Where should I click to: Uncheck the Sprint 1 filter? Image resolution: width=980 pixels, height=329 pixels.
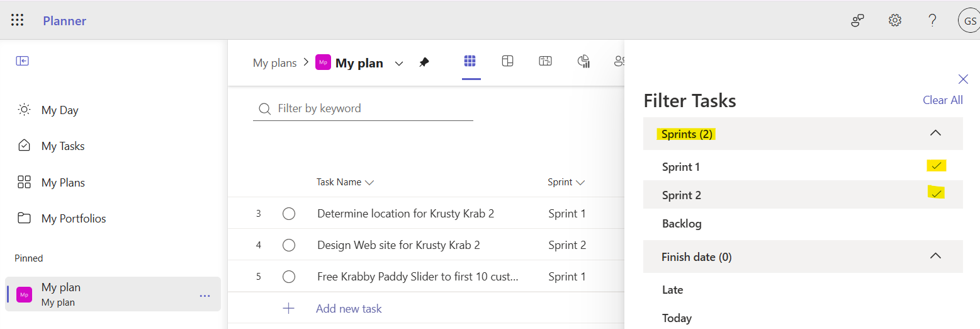(x=937, y=166)
